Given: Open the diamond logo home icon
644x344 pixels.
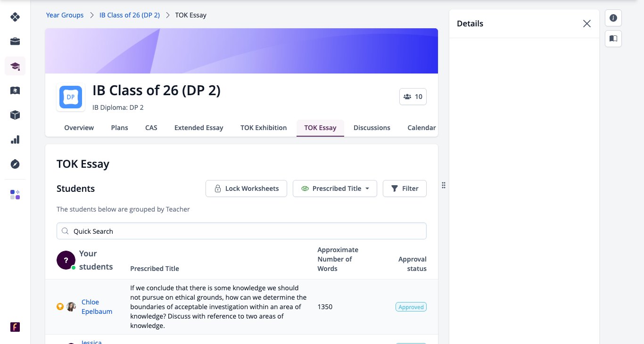Looking at the screenshot, I should pyautogui.click(x=15, y=17).
